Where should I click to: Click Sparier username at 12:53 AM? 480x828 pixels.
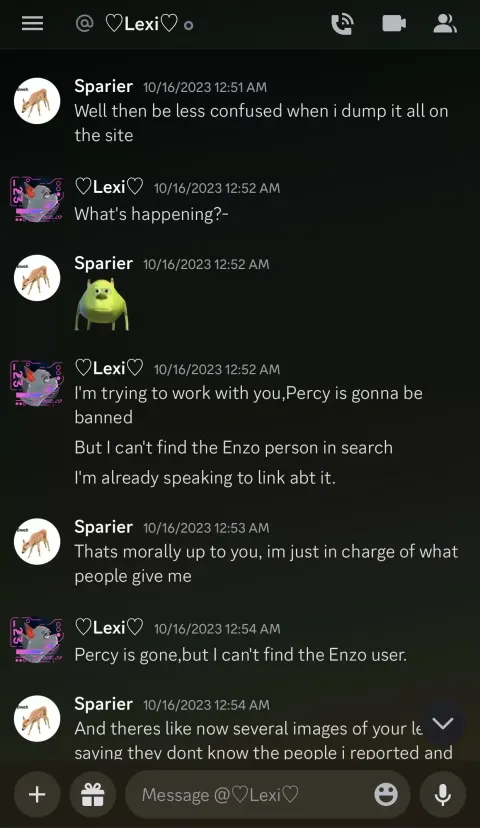pyautogui.click(x=103, y=526)
